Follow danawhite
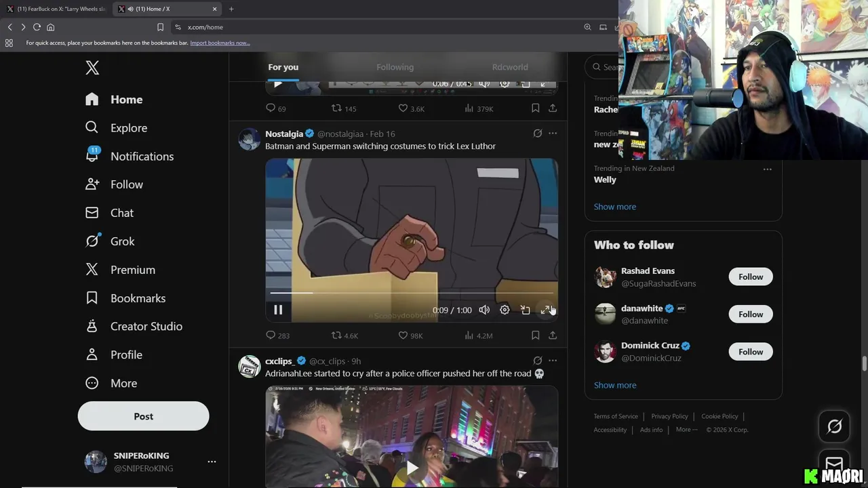This screenshot has width=868, height=488. tap(751, 314)
